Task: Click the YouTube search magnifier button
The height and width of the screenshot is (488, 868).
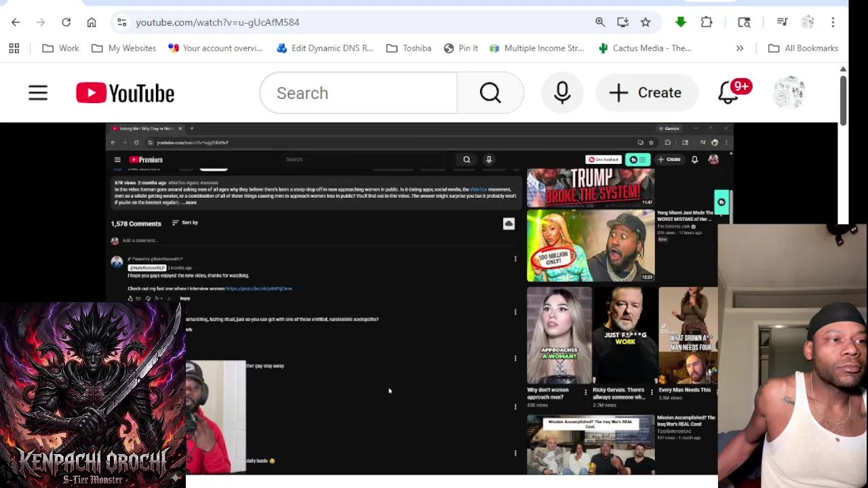Action: point(490,93)
